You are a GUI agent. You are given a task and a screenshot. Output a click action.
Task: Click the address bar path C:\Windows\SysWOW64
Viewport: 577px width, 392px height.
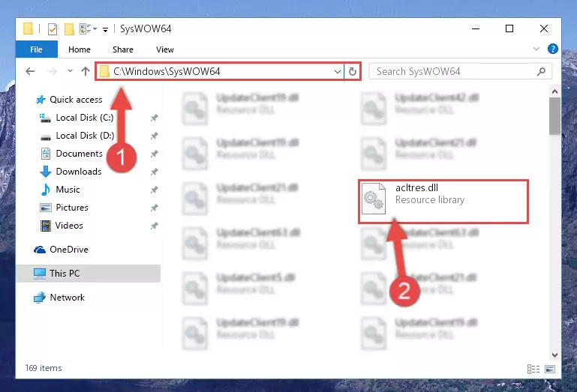coord(167,71)
